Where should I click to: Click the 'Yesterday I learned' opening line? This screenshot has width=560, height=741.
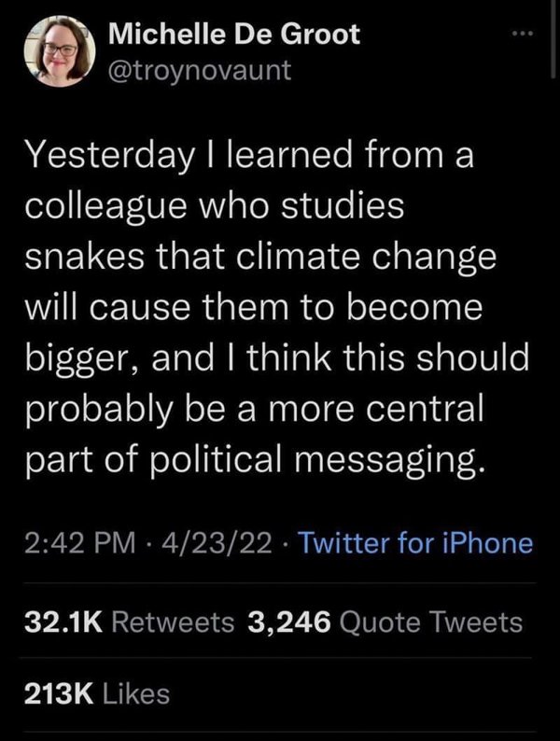click(249, 156)
